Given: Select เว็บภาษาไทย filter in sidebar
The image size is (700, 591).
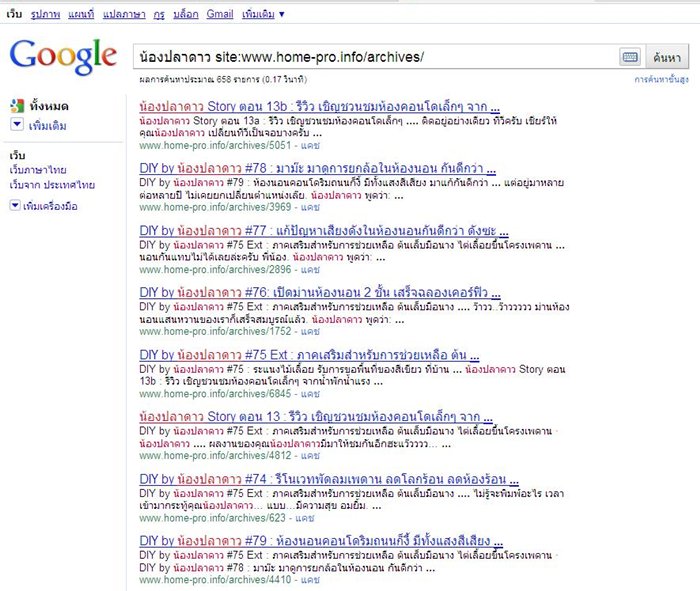Looking at the screenshot, I should point(38,170).
